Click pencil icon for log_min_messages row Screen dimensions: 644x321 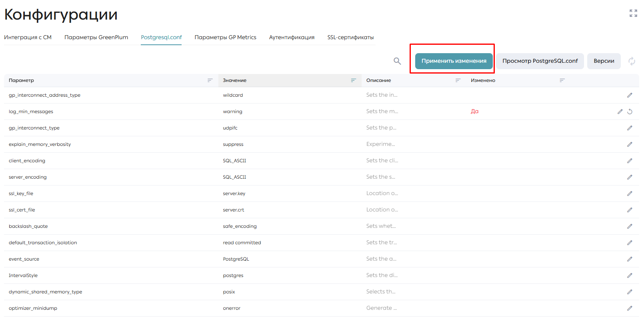620,112
